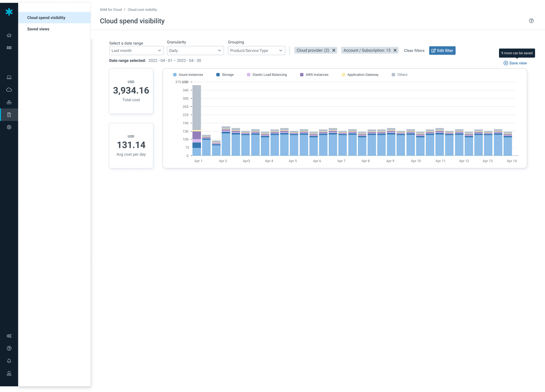Open the stacked boxes inventory icon
This screenshot has height=392, width=545.
coord(9,102)
